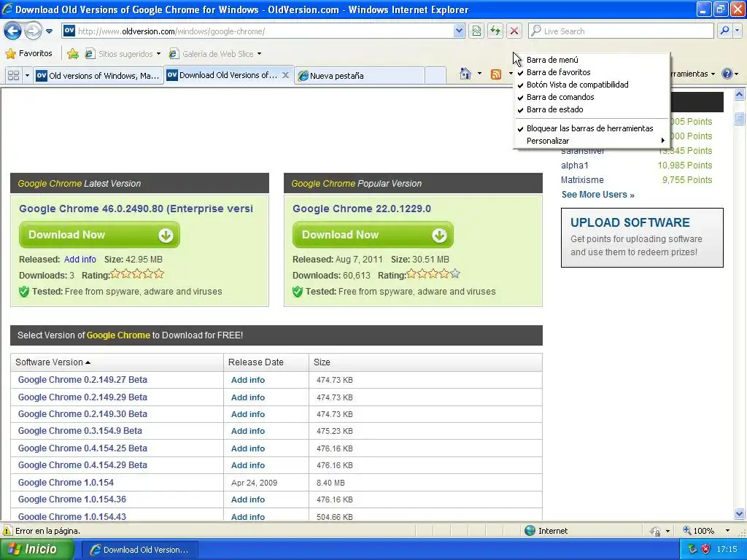The height and width of the screenshot is (560, 747).
Task: Toggle Barra de favoritos option
Action: pyautogui.click(x=592, y=72)
